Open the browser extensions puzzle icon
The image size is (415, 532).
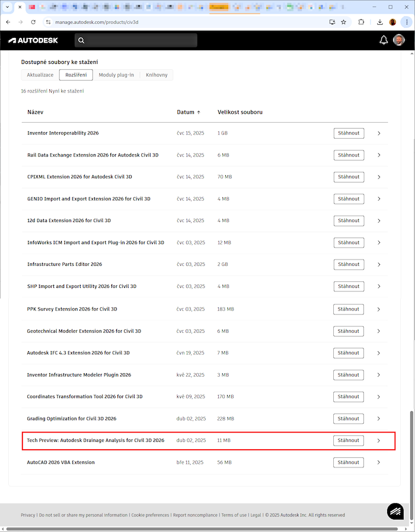361,22
